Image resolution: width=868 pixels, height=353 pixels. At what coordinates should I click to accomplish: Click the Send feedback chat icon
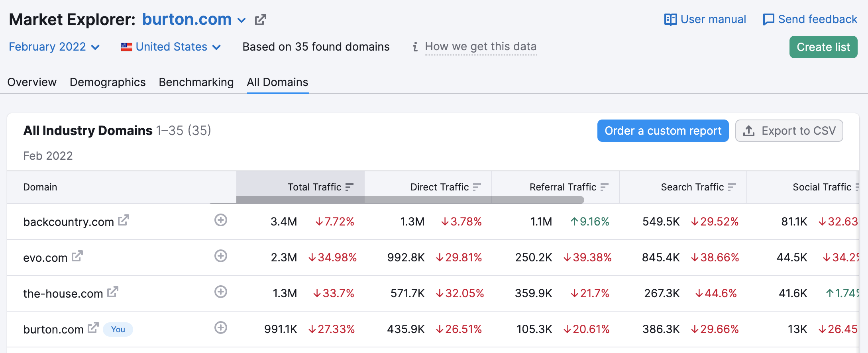click(768, 20)
